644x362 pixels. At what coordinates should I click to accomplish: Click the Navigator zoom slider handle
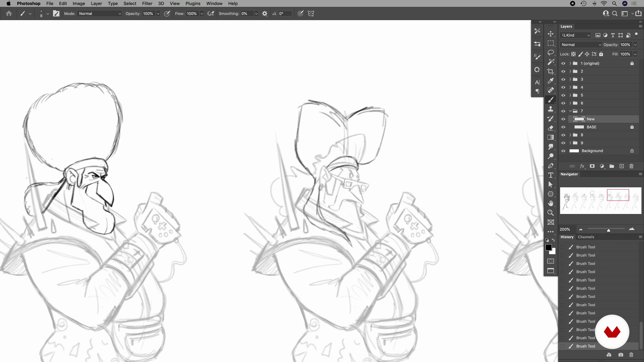click(608, 230)
